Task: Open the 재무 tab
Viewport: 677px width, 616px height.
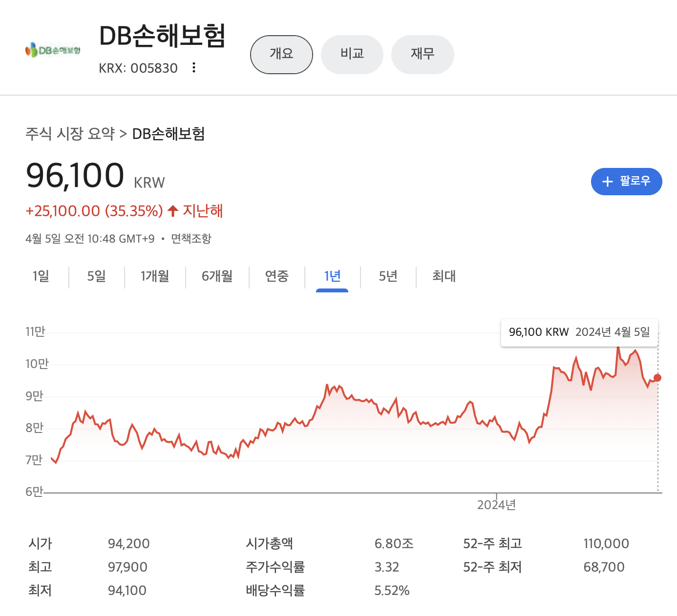Action: 423,54
